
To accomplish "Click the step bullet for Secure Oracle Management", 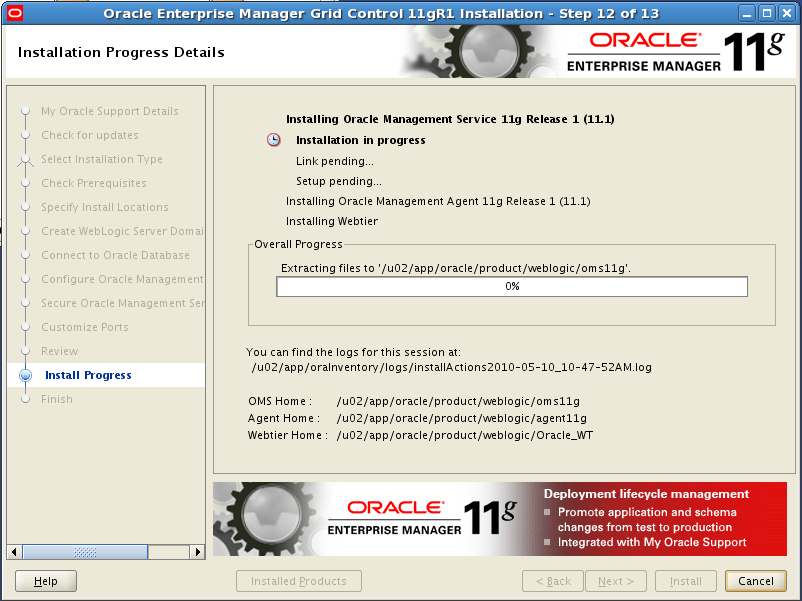I will [26, 303].
